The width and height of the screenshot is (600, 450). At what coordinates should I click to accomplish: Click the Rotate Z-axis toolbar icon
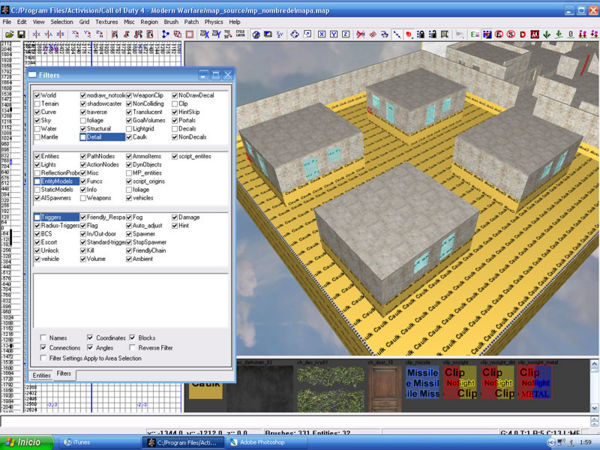point(99,34)
